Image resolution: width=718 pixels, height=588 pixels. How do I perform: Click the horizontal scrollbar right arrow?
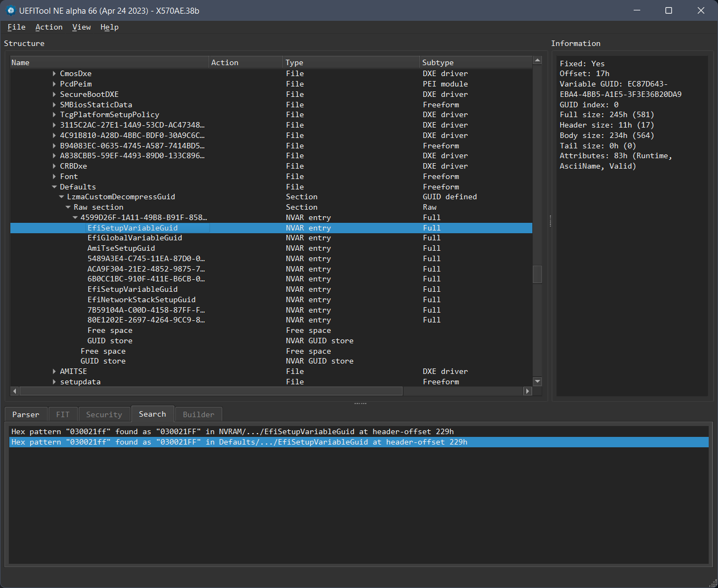527,391
